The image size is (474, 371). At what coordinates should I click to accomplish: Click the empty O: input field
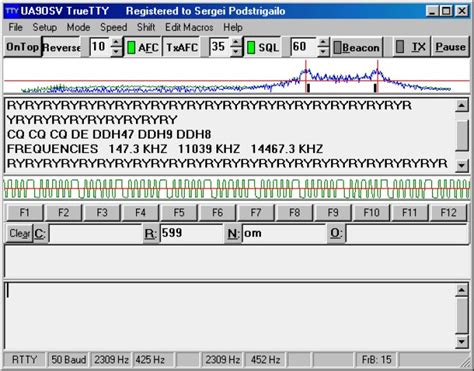point(407,233)
